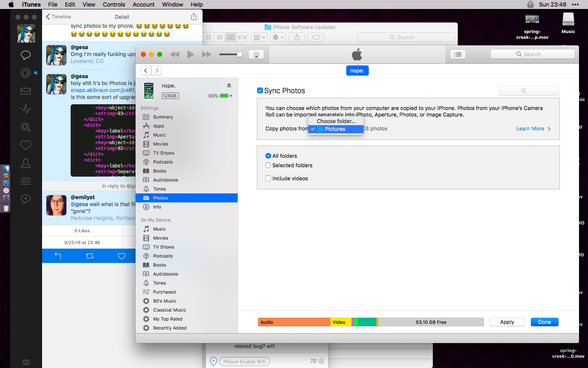The width and height of the screenshot is (588, 368).
Task: Click the Audio segment of storage bar
Action: pyautogui.click(x=294, y=322)
